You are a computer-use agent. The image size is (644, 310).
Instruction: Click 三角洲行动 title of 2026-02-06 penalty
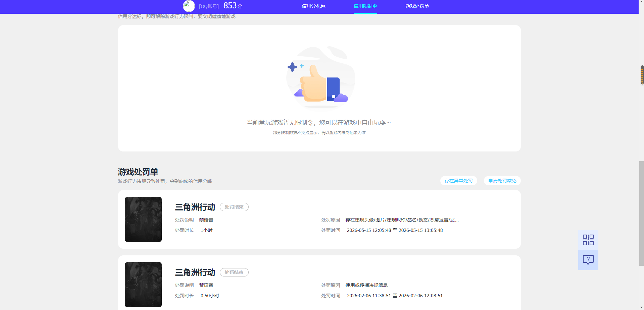[195, 272]
